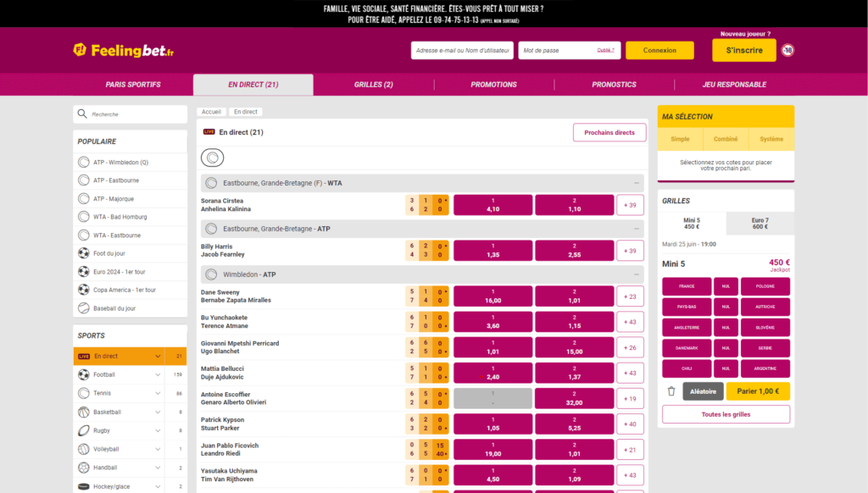Click football icon next to Euro 2024 - 1er tour
The width and height of the screenshot is (868, 493).
pyautogui.click(x=84, y=272)
